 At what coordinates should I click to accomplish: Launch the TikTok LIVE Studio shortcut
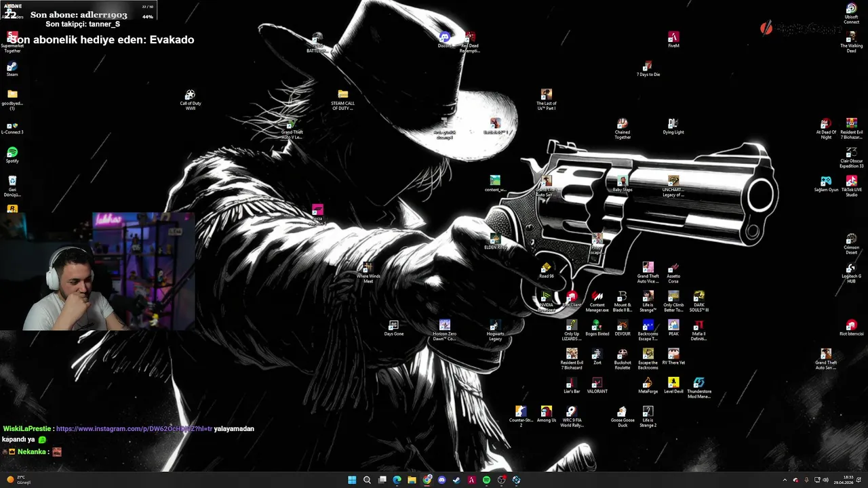click(x=851, y=186)
